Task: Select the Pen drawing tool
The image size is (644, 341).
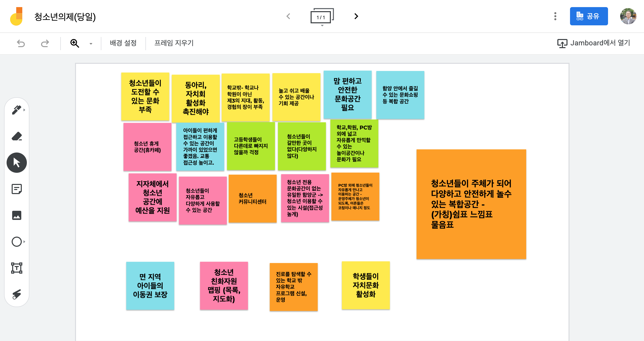Action: point(16,110)
